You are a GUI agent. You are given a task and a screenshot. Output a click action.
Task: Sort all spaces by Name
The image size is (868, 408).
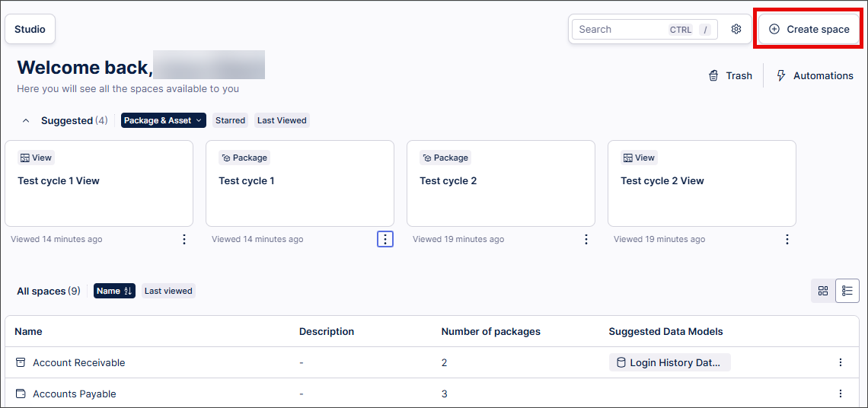click(114, 291)
